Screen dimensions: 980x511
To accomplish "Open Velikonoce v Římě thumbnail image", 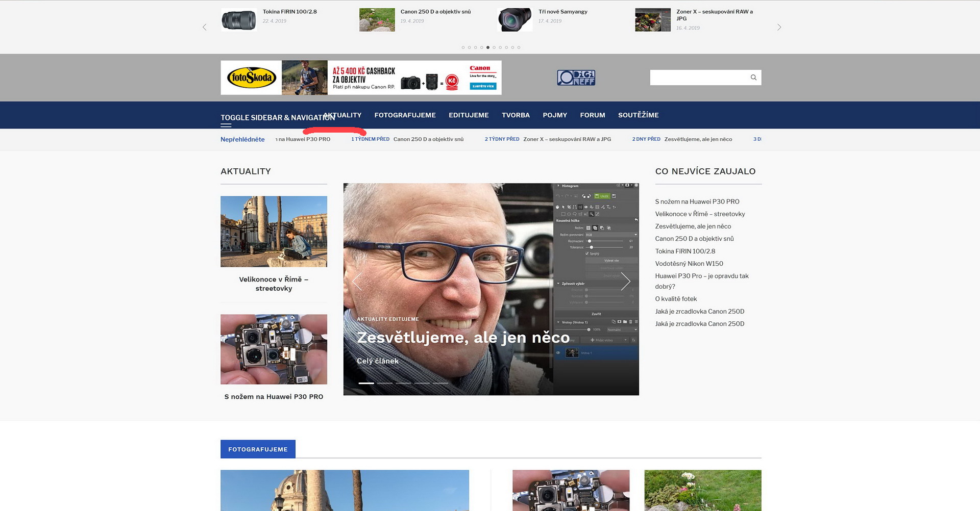I will pos(274,232).
